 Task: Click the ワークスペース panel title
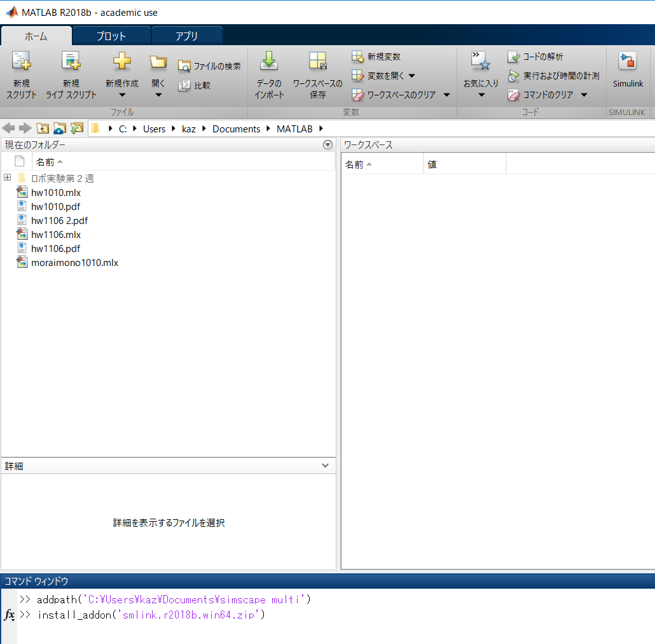pos(368,145)
